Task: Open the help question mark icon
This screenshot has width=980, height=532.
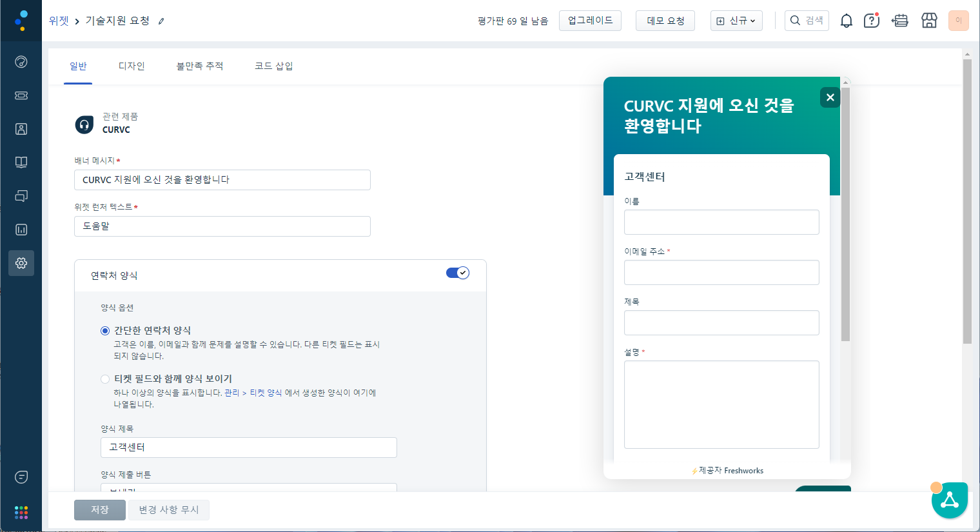Action: pos(871,21)
